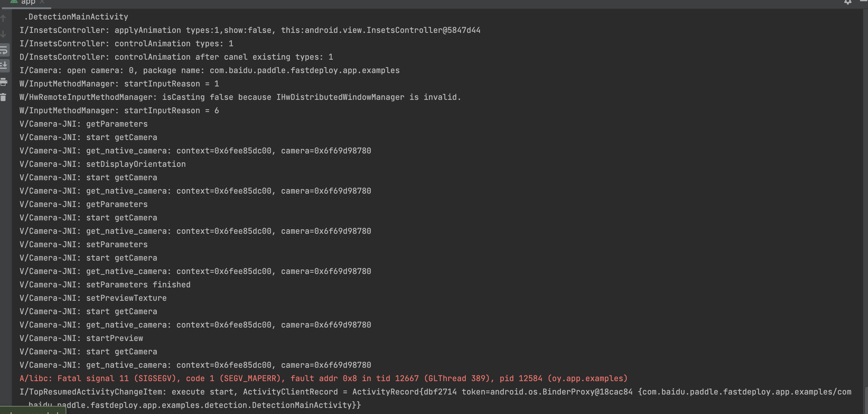Click the scroll-to-end icon in sidebar
Image resolution: width=868 pixels, height=414 pixels.
tap(4, 66)
